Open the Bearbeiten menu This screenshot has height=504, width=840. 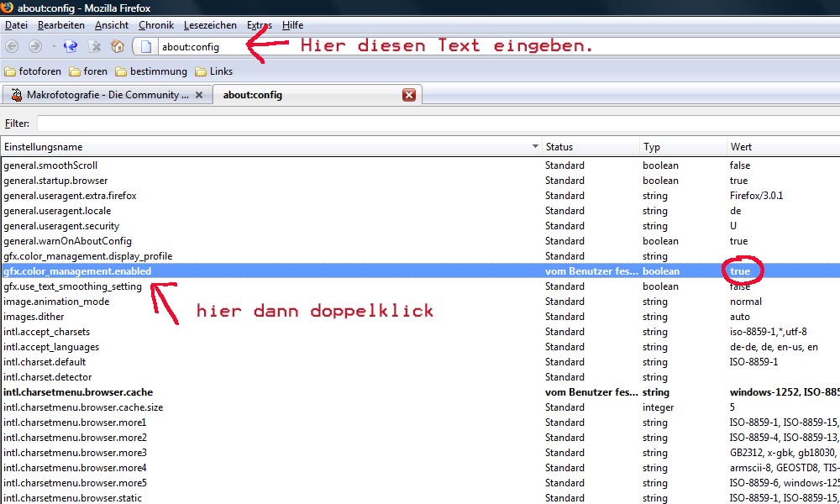pos(61,25)
